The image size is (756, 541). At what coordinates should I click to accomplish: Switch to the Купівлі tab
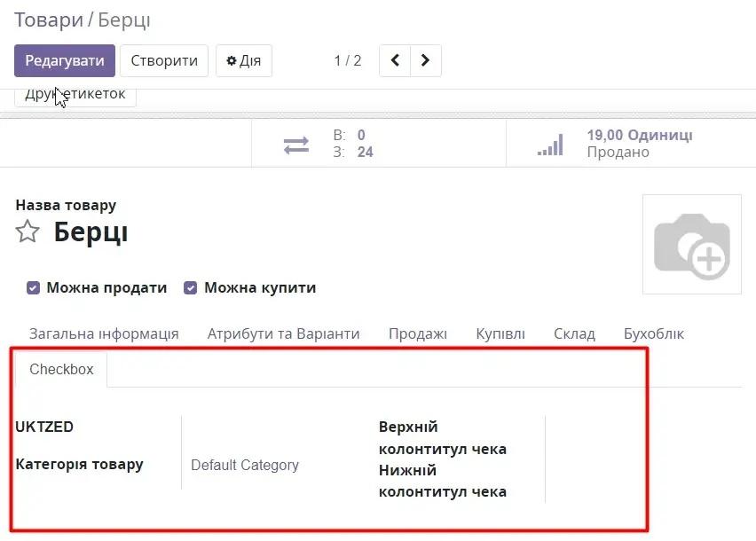[x=500, y=334]
